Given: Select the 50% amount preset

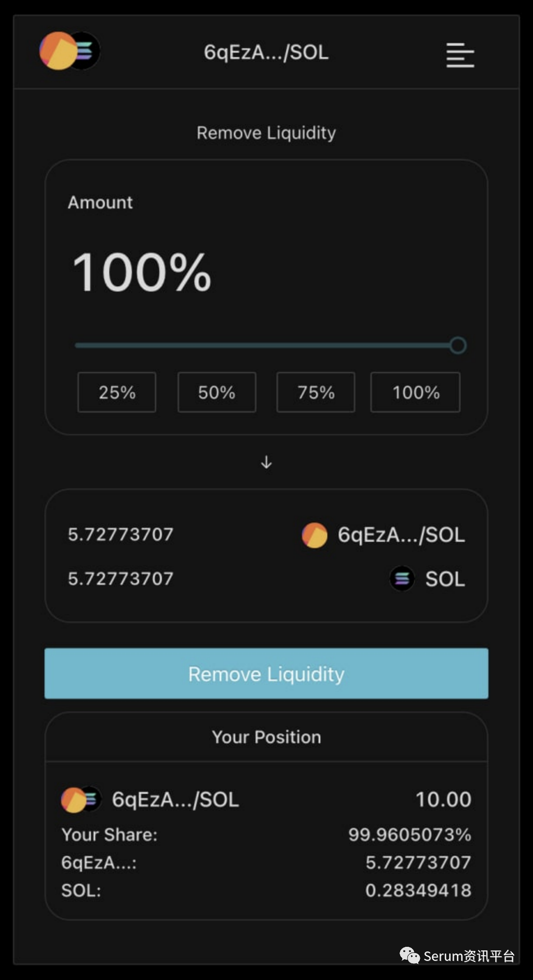Looking at the screenshot, I should coord(216,393).
